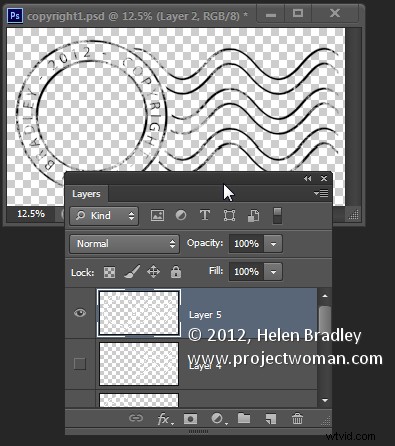395x446 pixels.
Task: Create a new layer icon
Action: click(271, 419)
